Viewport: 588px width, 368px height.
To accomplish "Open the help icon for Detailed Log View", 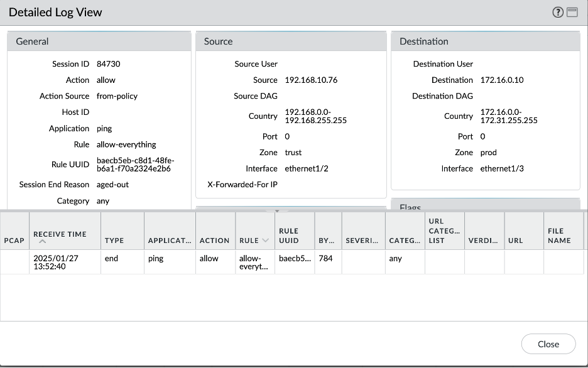I will point(557,11).
